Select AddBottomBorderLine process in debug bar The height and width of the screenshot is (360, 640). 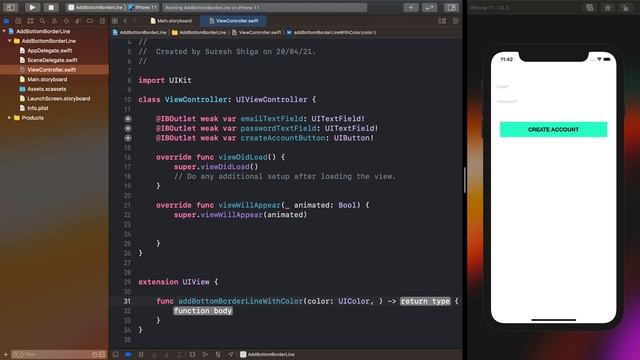[267, 354]
